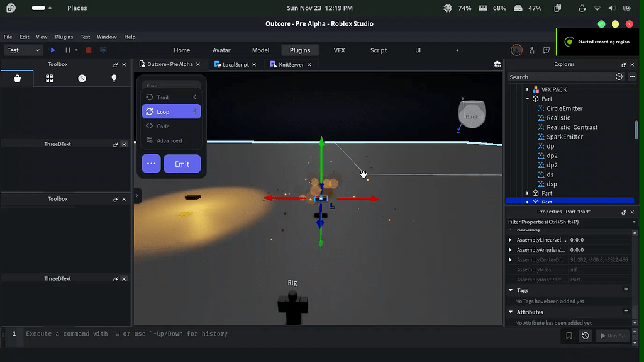Screen dimensions: 644x362
Task: Switch to the Home ribbon tab
Action: [182, 50]
